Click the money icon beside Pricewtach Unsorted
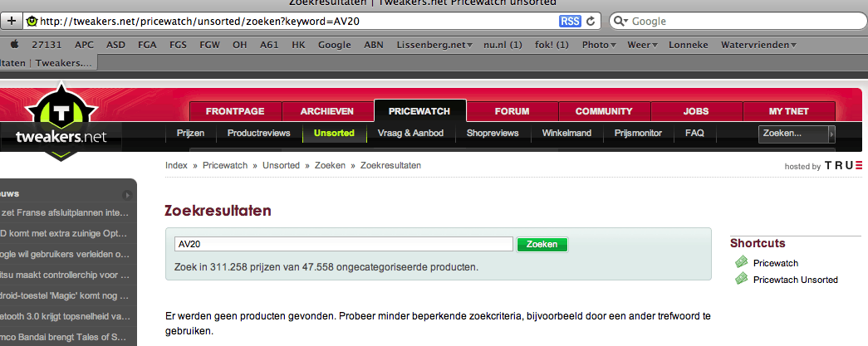Image resolution: width=868 pixels, height=346 pixels. [x=741, y=279]
